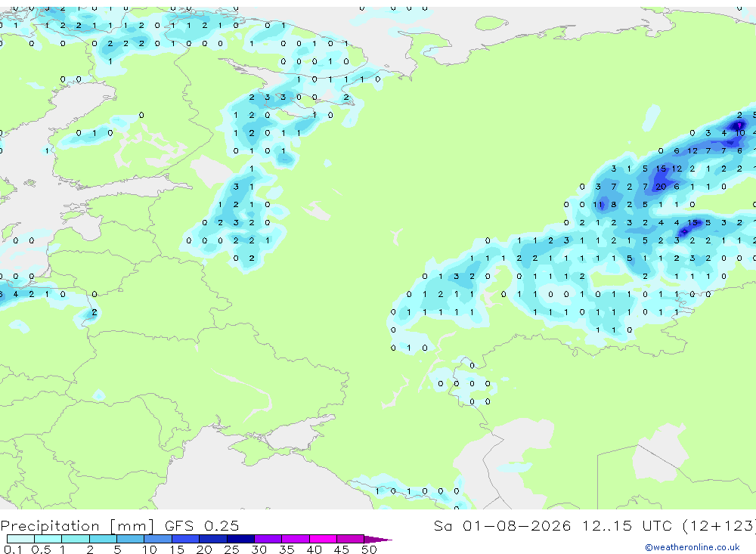Select the "12..15 UTC" time text
The width and height of the screenshot is (756, 554).
627,525
